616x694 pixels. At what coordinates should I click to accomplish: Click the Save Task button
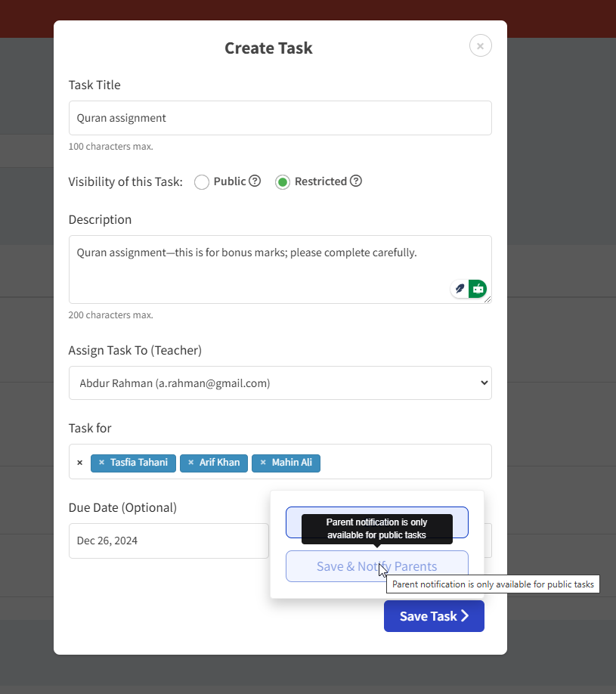click(x=434, y=616)
